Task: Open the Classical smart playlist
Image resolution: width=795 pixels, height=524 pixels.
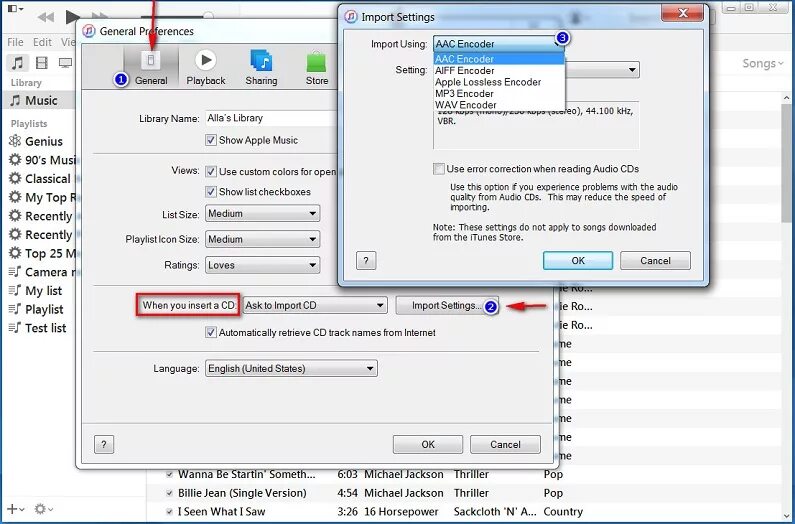Action: (x=42, y=179)
